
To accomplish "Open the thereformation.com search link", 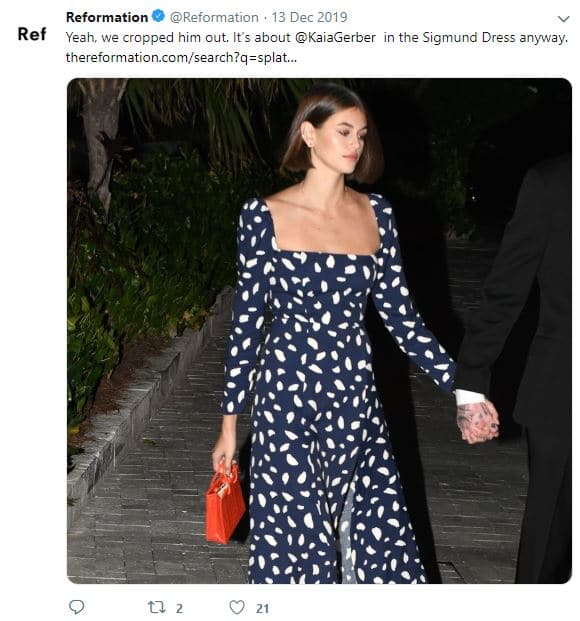I will pyautogui.click(x=181, y=57).
